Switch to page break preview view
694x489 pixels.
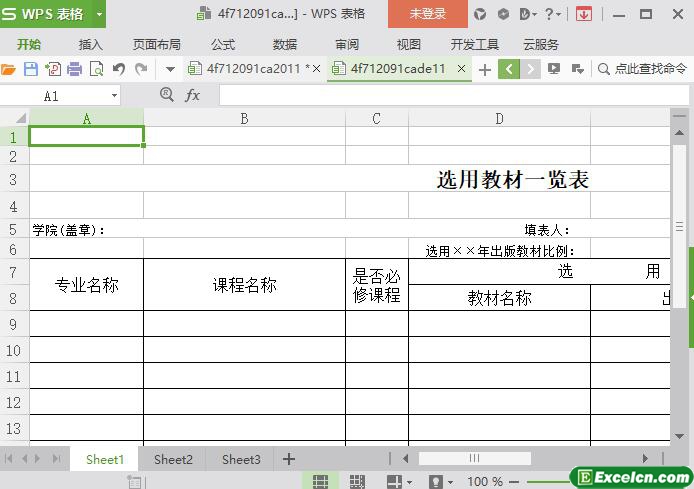tap(357, 481)
